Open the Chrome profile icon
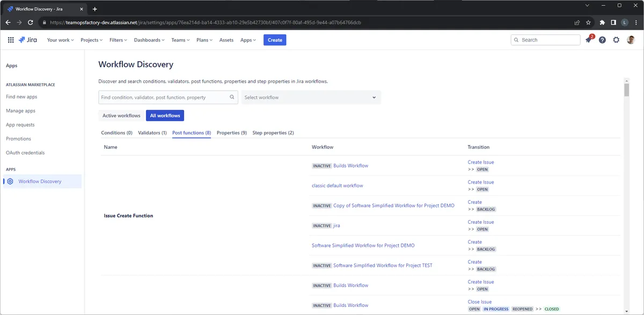This screenshot has height=315, width=644. (x=625, y=23)
